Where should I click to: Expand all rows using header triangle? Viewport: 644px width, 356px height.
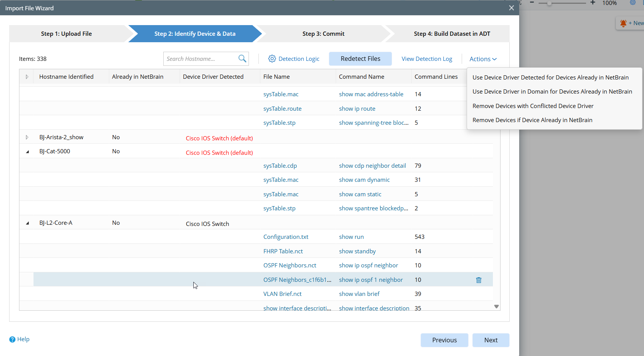pyautogui.click(x=27, y=77)
